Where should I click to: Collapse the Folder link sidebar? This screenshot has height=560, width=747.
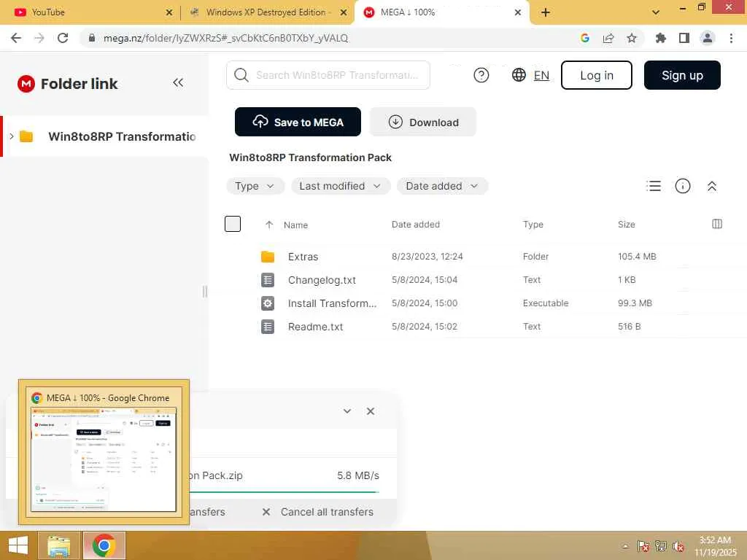click(x=178, y=83)
